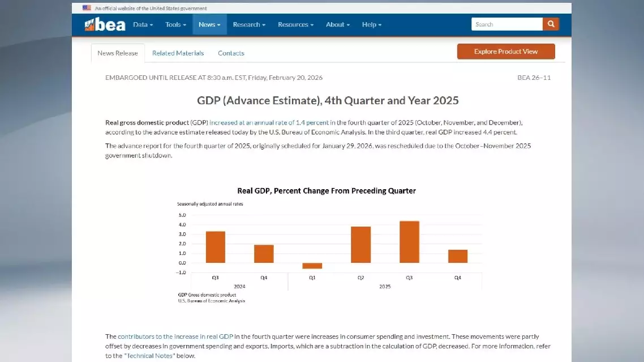Expand the Data dropdown menu

pyautogui.click(x=143, y=25)
